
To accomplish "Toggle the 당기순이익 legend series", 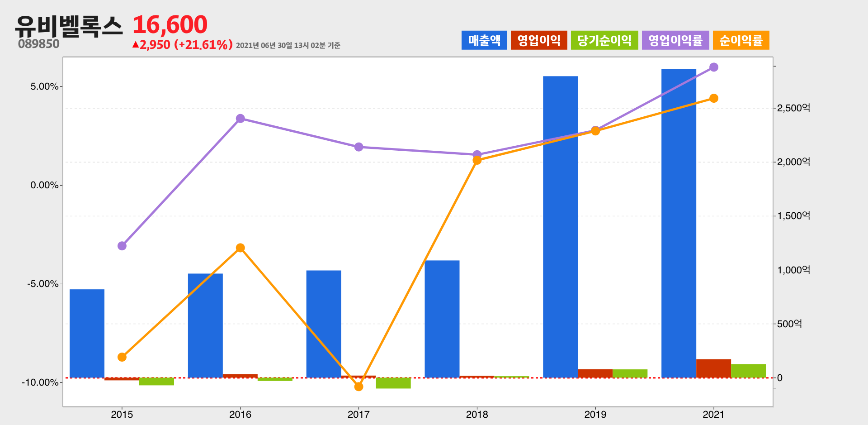I will point(604,40).
